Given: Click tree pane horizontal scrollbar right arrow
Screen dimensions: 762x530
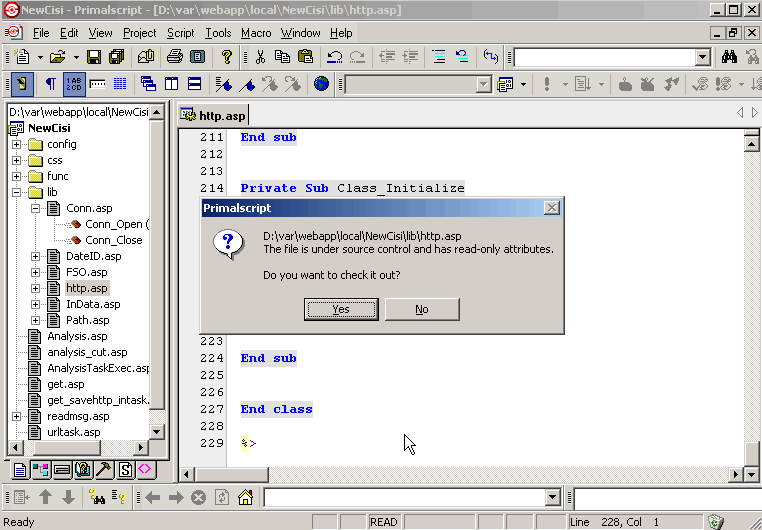Looking at the screenshot, I should point(141,447).
